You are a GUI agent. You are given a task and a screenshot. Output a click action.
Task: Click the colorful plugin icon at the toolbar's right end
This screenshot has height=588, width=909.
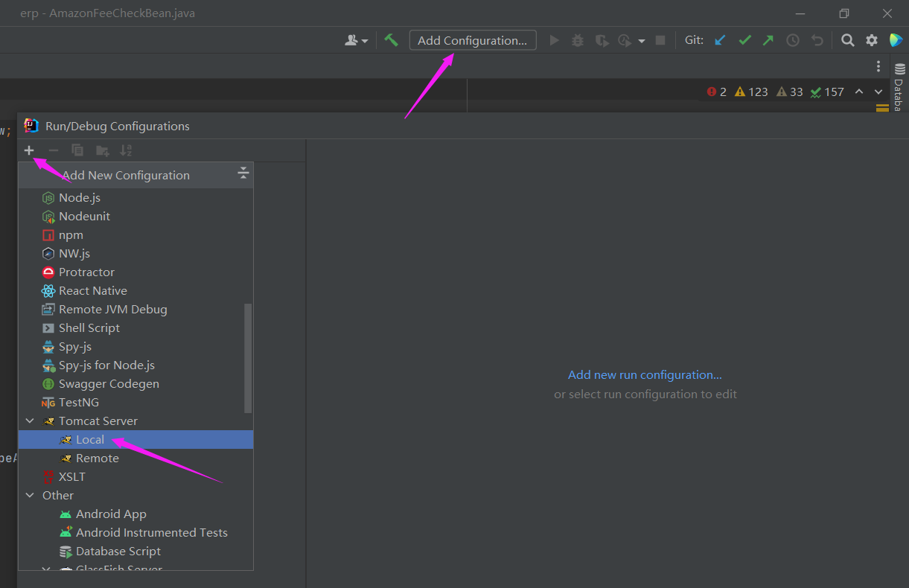(x=896, y=40)
